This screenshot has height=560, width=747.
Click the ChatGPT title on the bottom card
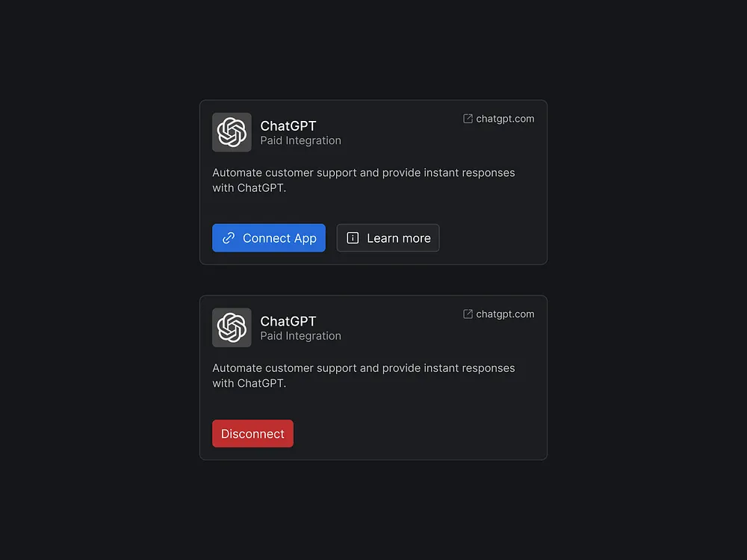click(288, 321)
